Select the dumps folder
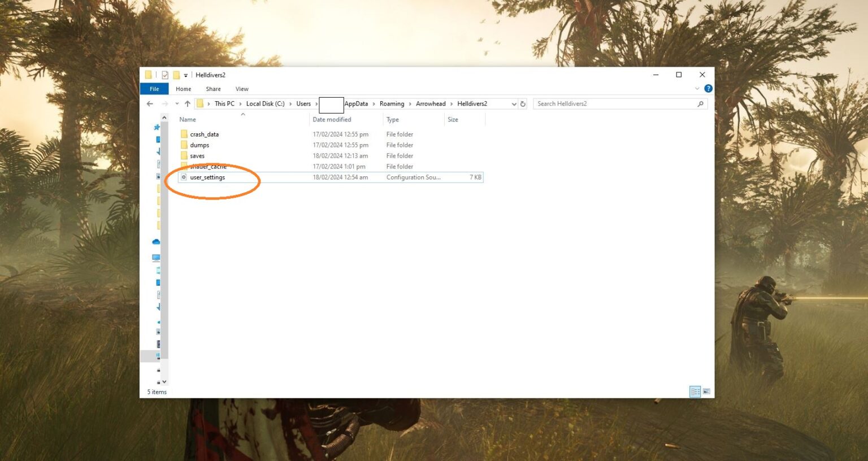Viewport: 868px width, 461px height. click(199, 145)
